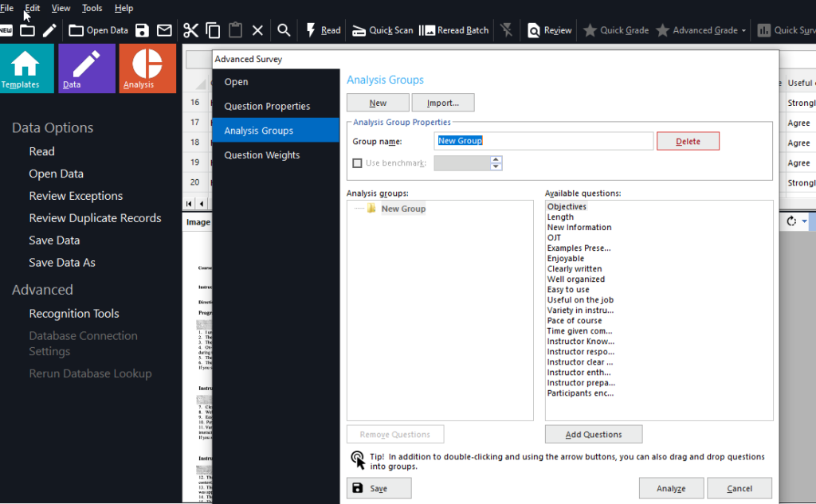This screenshot has height=504, width=816.
Task: Expand the Advanced Grade dropdown arrow
Action: pos(743,31)
